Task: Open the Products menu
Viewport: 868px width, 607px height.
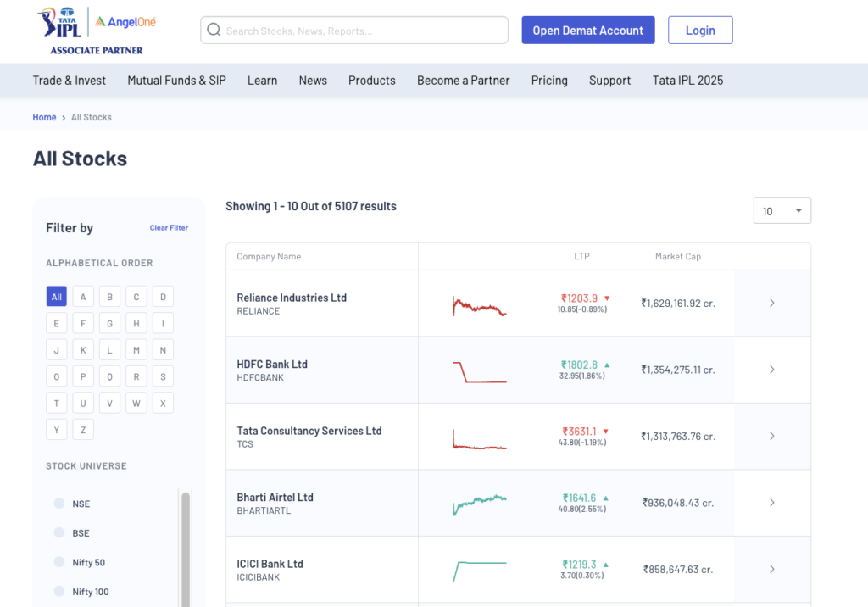Action: [372, 81]
